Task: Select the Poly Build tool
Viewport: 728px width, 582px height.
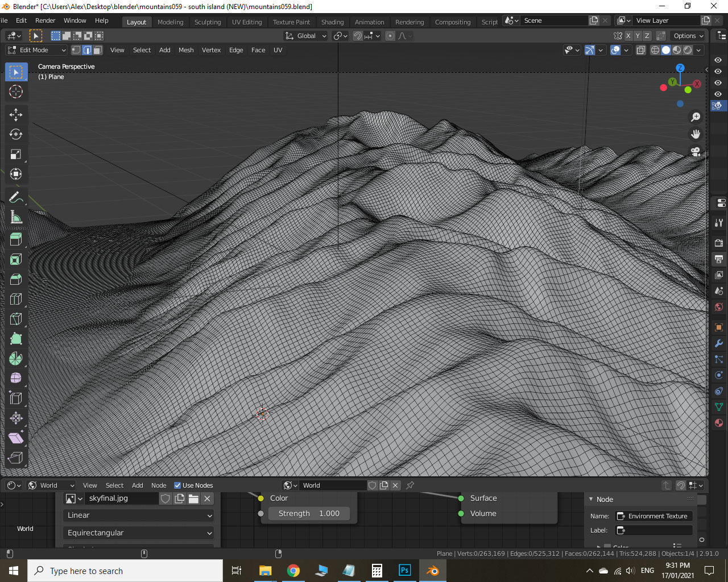Action: [x=16, y=339]
